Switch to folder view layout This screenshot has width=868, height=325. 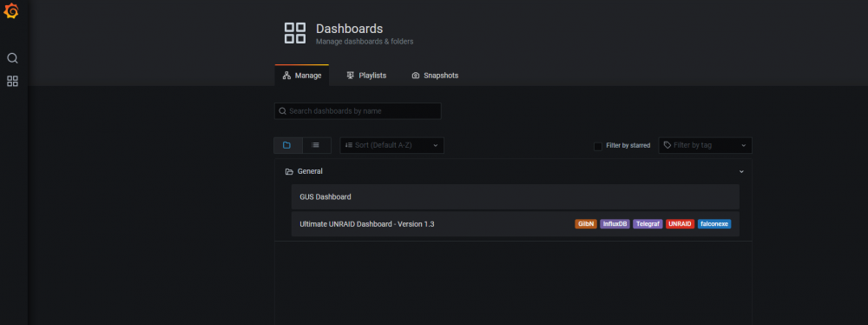[x=288, y=145]
